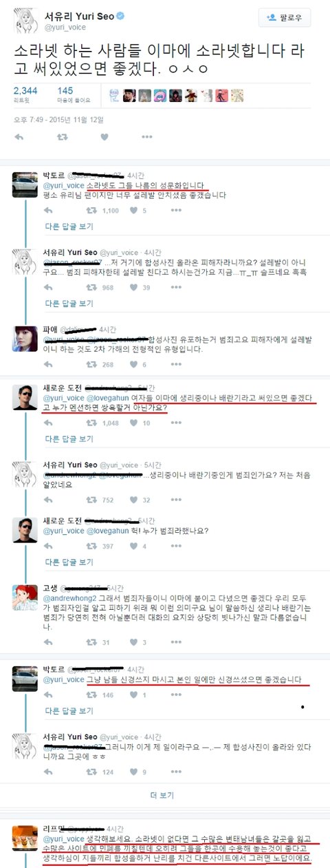Image resolution: width=330 pixels, height=868 pixels.
Task: Expand 다른 답글 보기 under 박토르's first reply
Action: tap(69, 227)
